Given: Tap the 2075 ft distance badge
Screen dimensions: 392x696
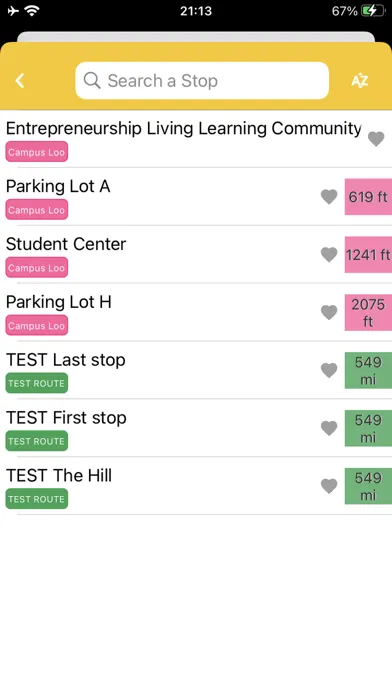Looking at the screenshot, I should pos(368,312).
